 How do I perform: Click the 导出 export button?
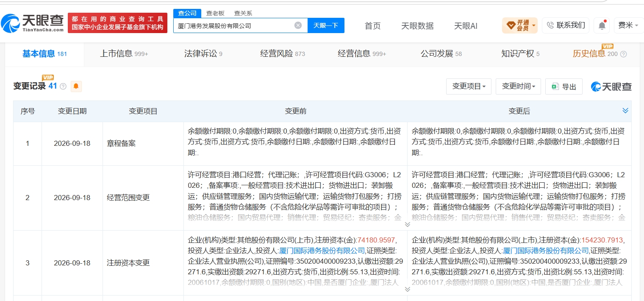coord(563,86)
